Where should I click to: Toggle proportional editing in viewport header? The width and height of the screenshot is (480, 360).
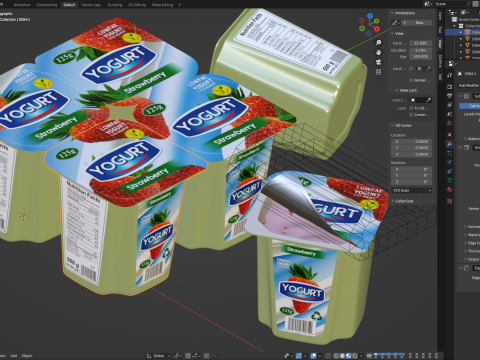207,356
